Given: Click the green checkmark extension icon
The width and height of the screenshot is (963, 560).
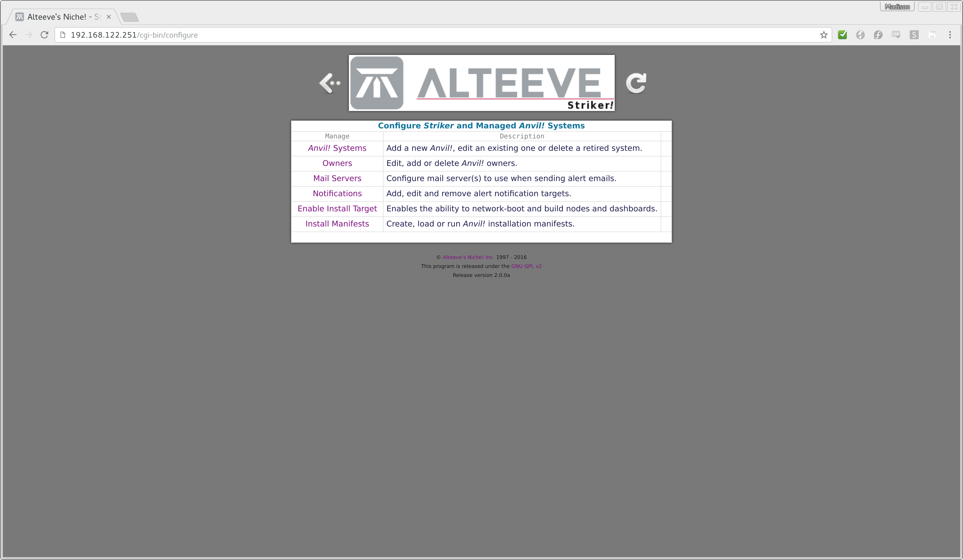Looking at the screenshot, I should (x=842, y=35).
